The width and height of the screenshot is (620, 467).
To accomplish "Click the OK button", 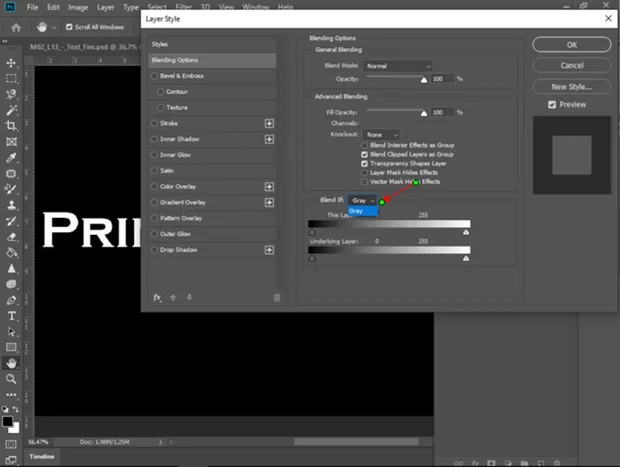I will [571, 45].
